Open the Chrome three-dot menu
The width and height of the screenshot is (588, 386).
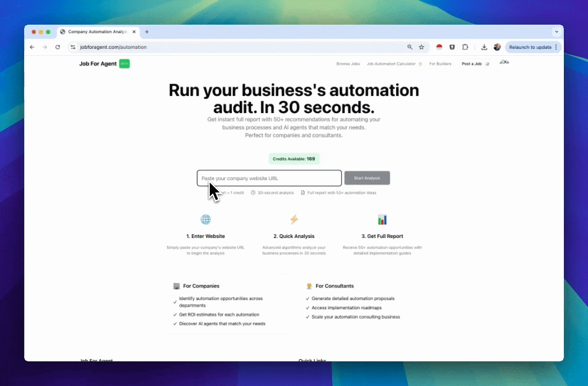[x=556, y=47]
